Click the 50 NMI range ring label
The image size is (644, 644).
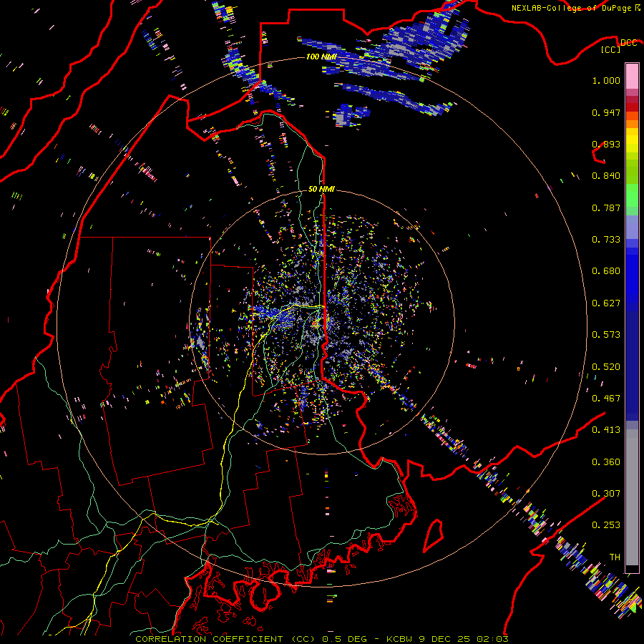pos(321,190)
